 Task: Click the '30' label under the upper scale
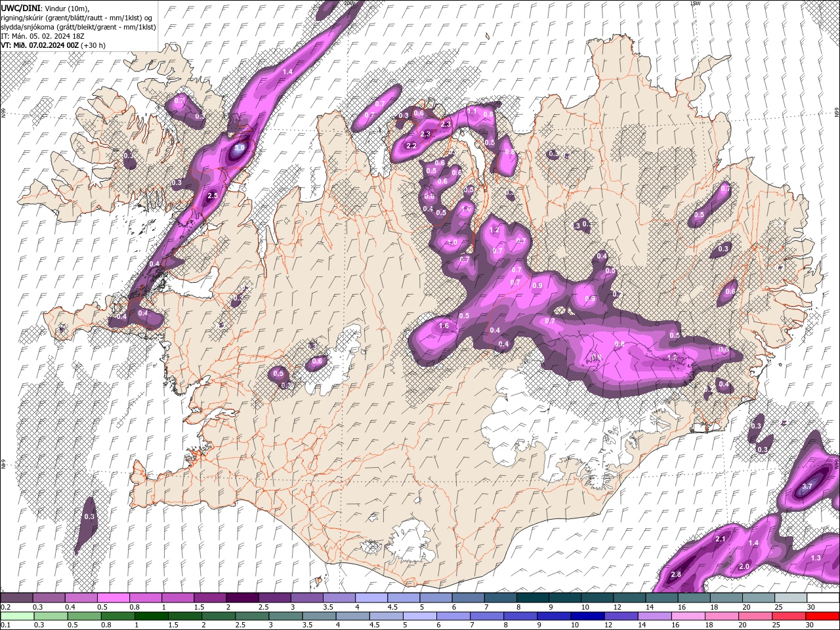812,607
